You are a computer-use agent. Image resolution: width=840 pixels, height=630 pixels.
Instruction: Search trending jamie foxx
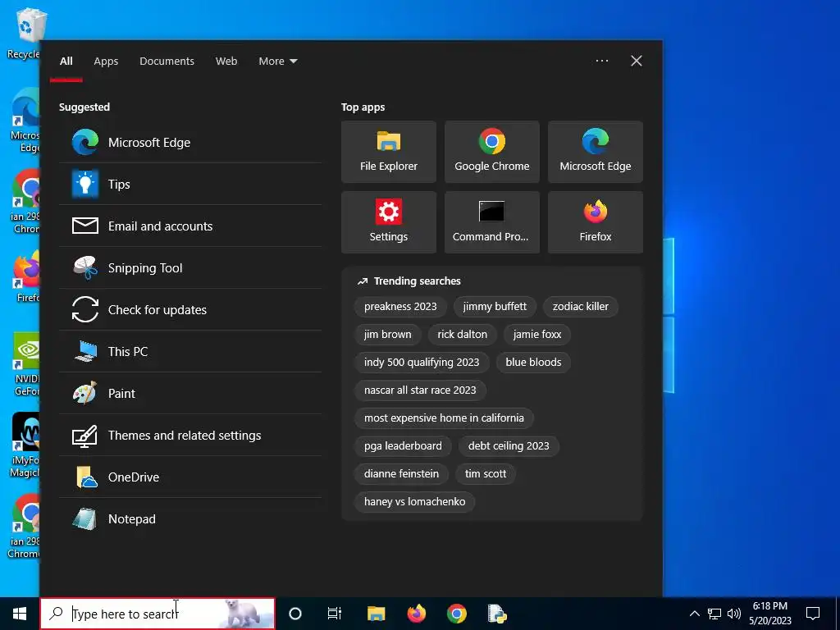click(536, 335)
